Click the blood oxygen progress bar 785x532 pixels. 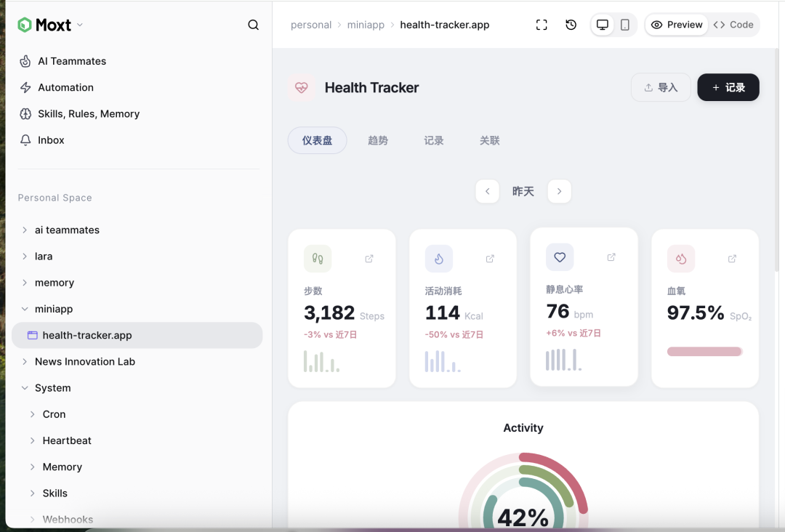click(704, 352)
